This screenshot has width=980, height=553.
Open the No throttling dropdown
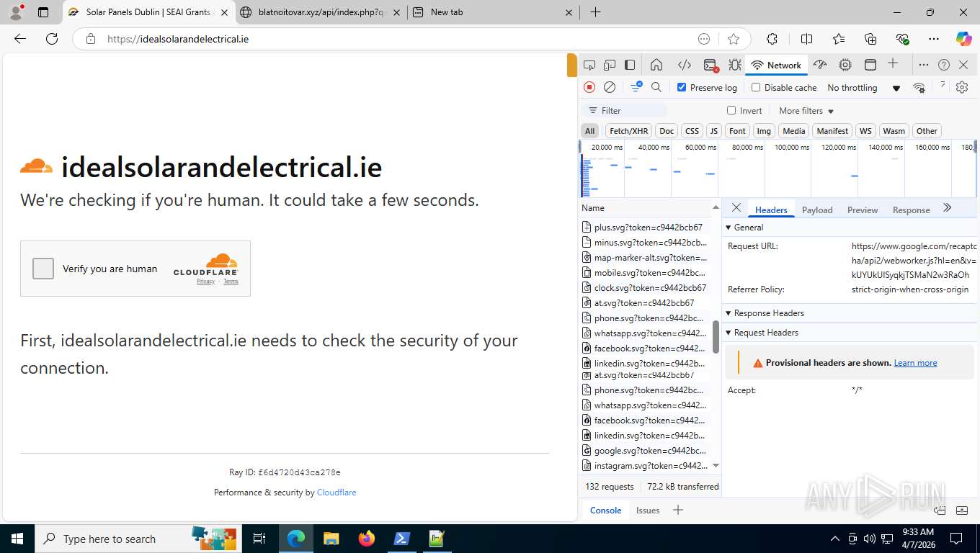[864, 88]
